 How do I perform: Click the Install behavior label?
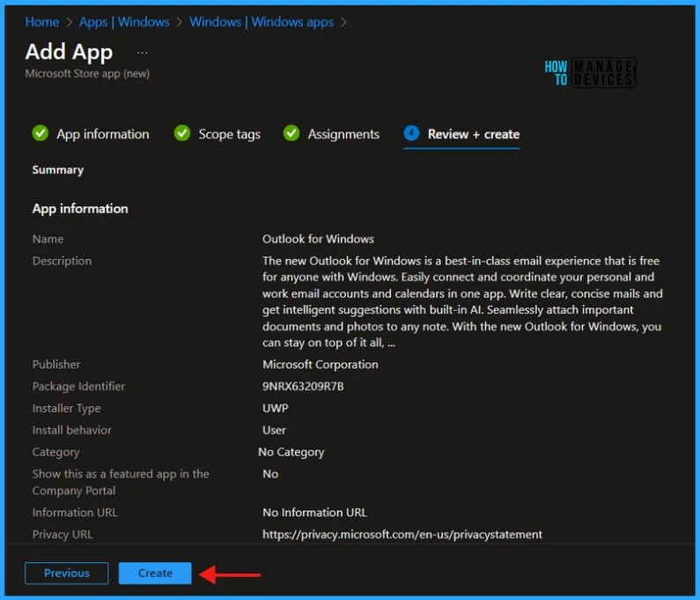[x=72, y=430]
